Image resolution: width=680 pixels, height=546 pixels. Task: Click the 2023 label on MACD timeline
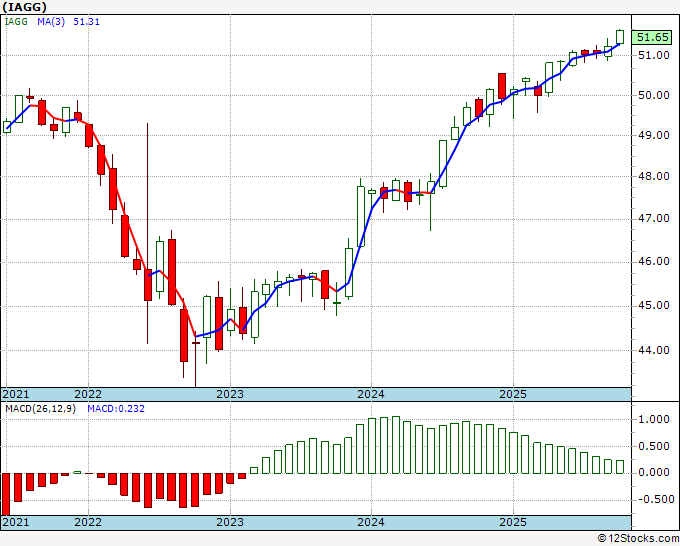pos(230,522)
